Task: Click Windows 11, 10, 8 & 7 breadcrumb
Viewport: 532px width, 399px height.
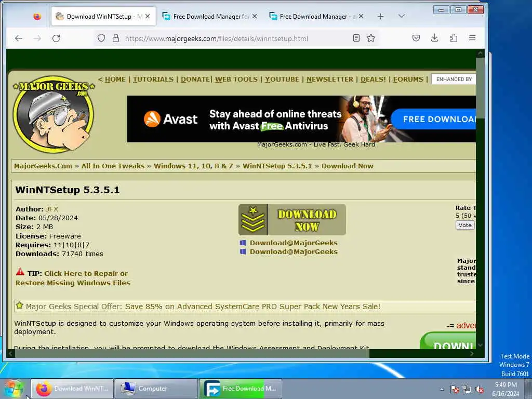Action: 193,166
